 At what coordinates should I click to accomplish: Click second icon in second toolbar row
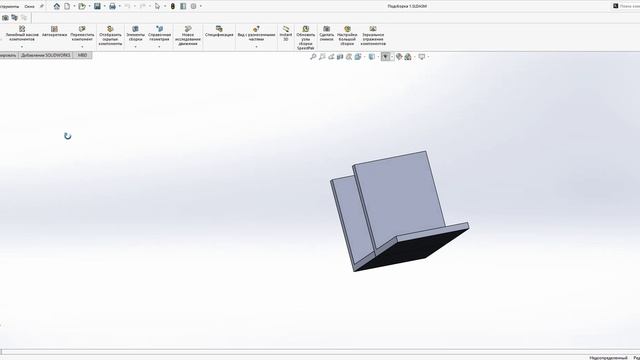(x=15, y=18)
